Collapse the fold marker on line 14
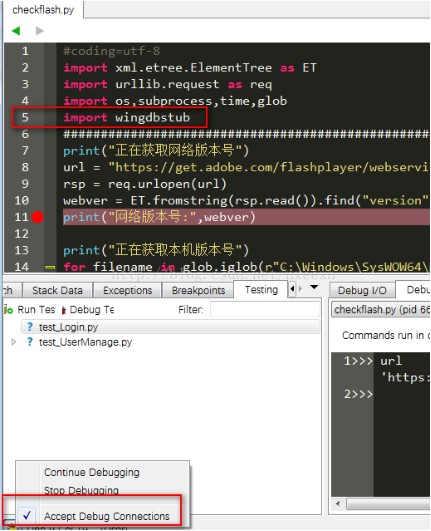This screenshot has height=531, width=431. (x=50, y=267)
